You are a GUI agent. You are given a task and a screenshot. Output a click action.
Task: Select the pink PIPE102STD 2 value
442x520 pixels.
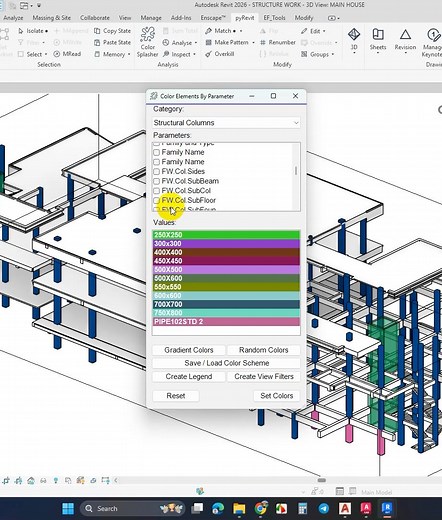[226, 321]
